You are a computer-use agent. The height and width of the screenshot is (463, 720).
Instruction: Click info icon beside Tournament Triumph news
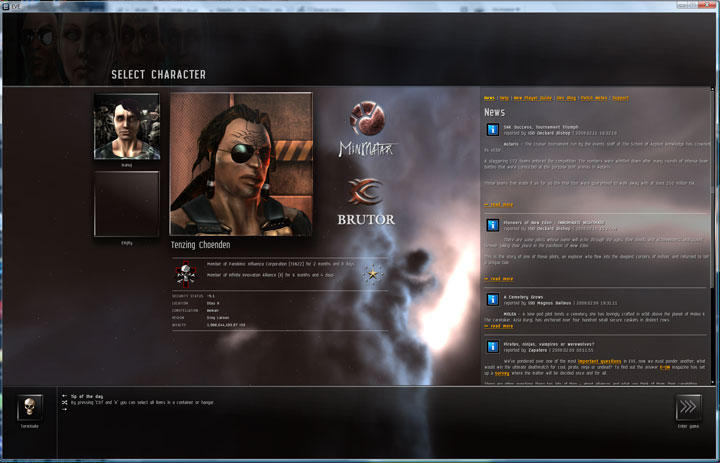(x=493, y=130)
